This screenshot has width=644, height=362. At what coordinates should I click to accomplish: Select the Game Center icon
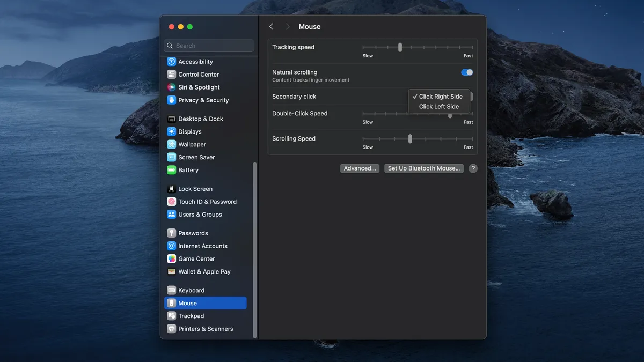pos(171,259)
